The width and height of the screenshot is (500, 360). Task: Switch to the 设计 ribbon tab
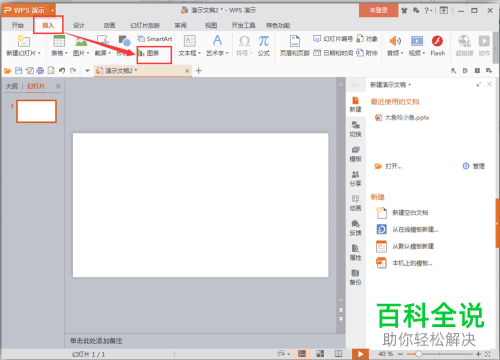pos(79,25)
